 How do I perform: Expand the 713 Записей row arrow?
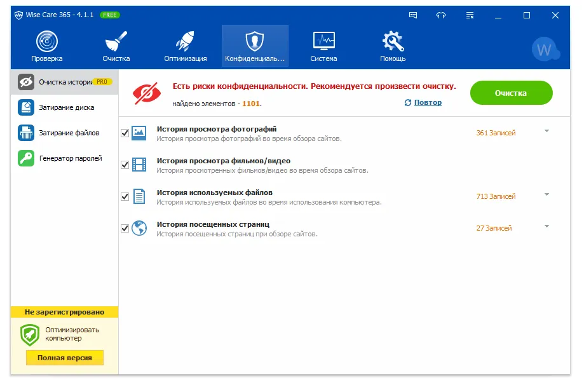(x=547, y=194)
